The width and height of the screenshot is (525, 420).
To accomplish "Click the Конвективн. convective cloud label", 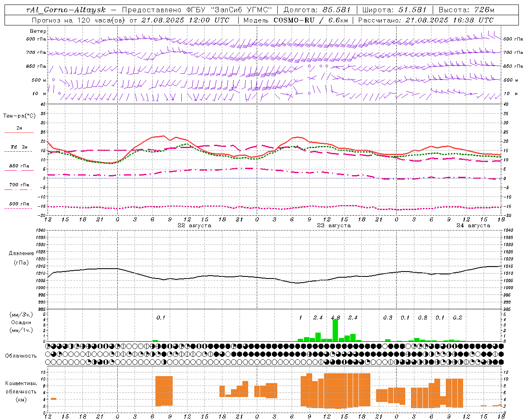I will [x=21, y=383].
